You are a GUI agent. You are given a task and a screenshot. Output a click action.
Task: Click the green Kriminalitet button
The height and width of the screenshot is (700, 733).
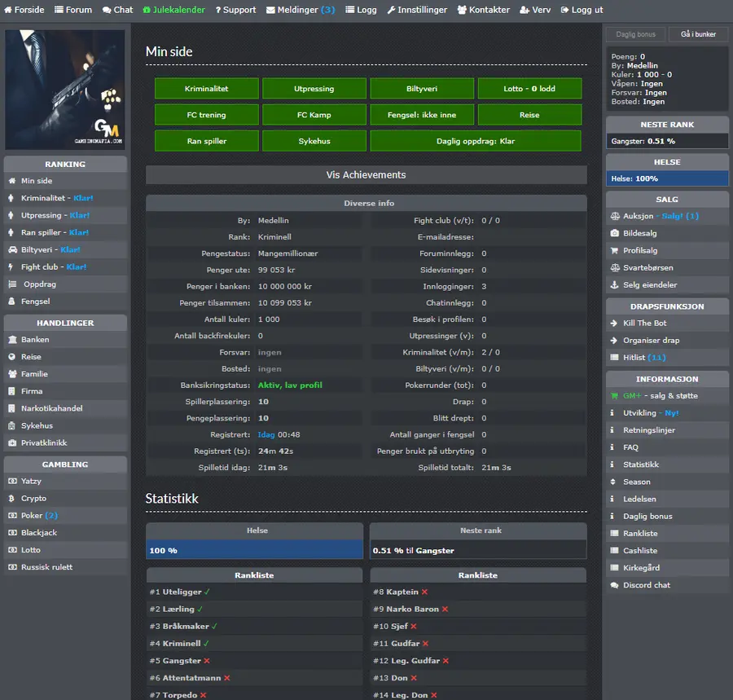[x=206, y=88]
